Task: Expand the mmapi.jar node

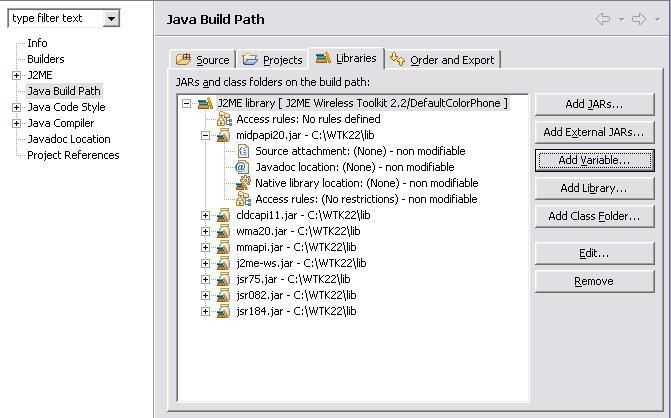Action: (205, 247)
